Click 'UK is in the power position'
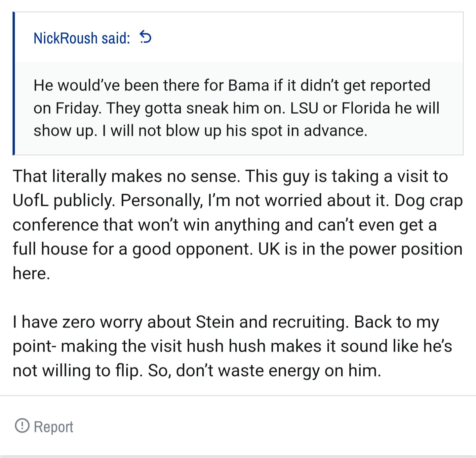 [x=360, y=249]
